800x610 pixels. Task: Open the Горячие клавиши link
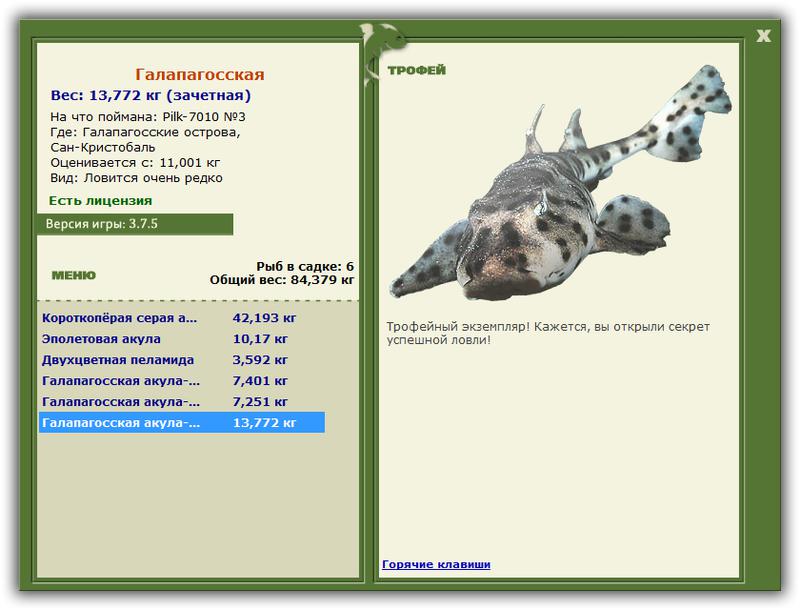tap(436, 564)
